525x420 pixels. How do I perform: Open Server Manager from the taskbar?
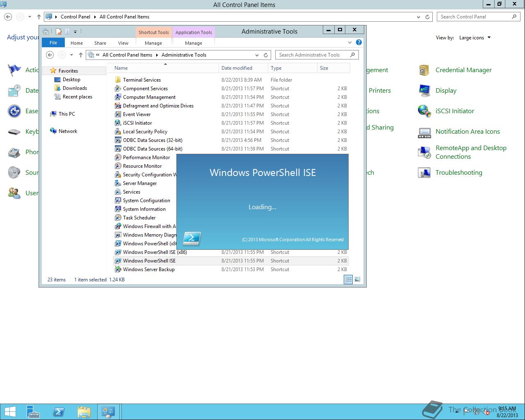[x=33, y=412]
